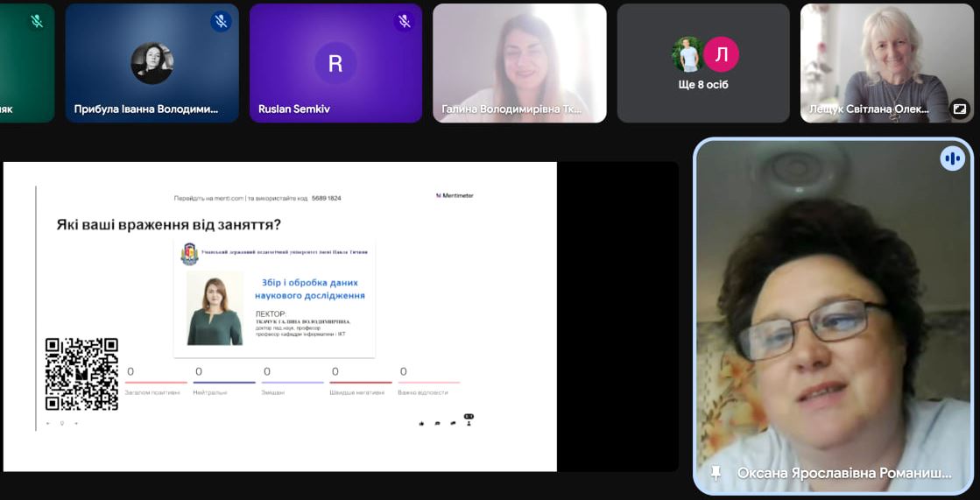
Task: Go to the next Mentimeter slide arrow
Action: coord(76,423)
